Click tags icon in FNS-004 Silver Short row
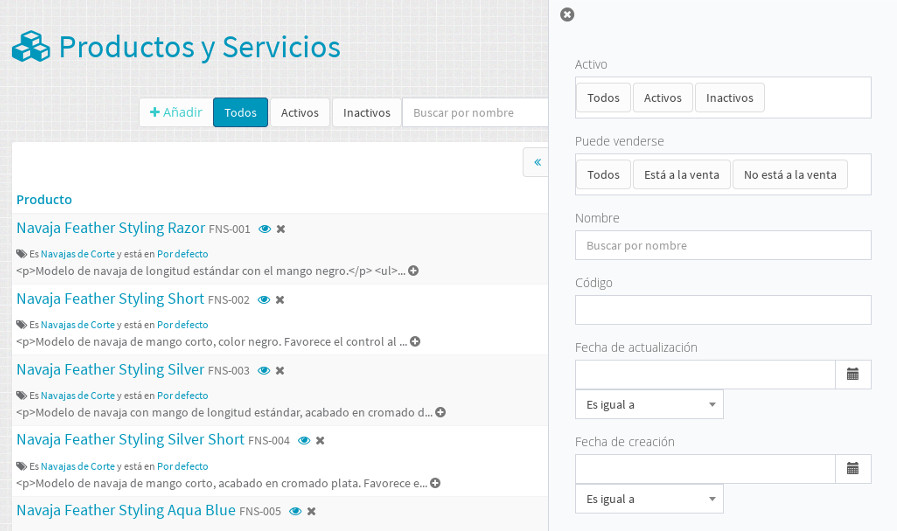Viewport: 897px width, 531px height. (22, 467)
